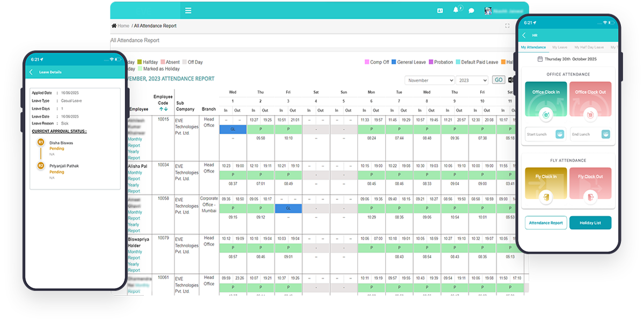Viewport: 644px width, 322px height.
Task: Open the 2023 year dropdown
Action: [x=471, y=80]
